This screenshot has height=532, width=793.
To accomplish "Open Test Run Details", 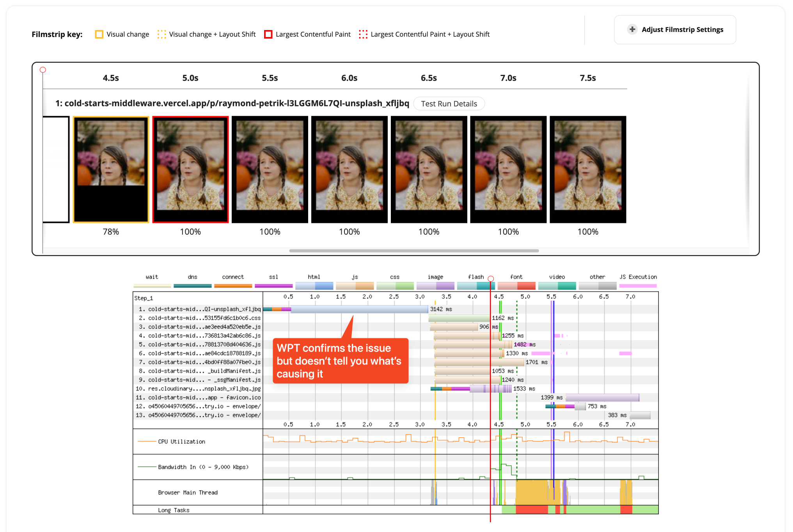I will 449,104.
